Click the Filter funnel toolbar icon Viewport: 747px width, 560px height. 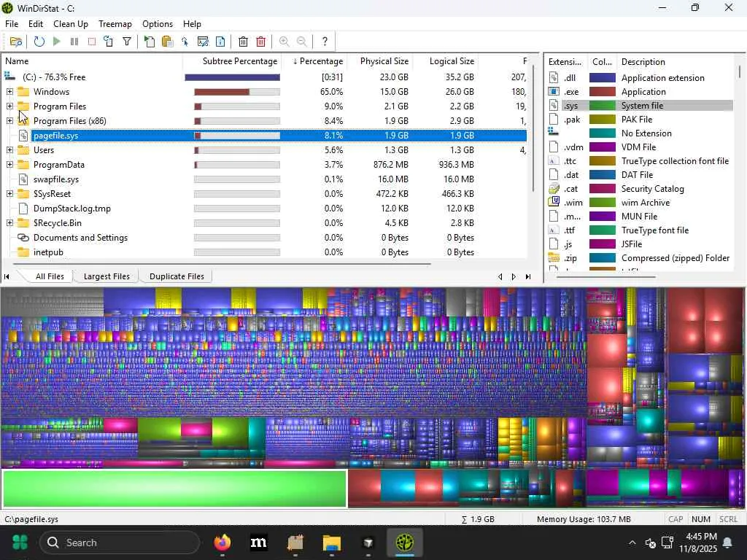pos(127,42)
